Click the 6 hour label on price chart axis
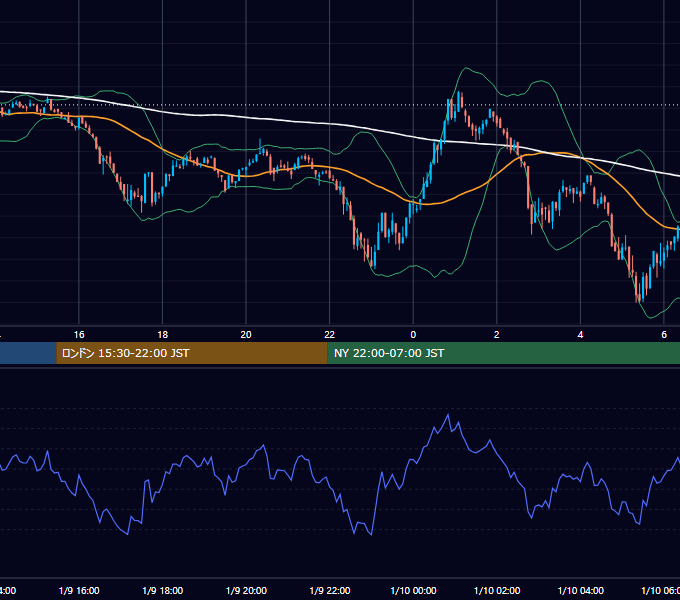 pyautogui.click(x=664, y=335)
